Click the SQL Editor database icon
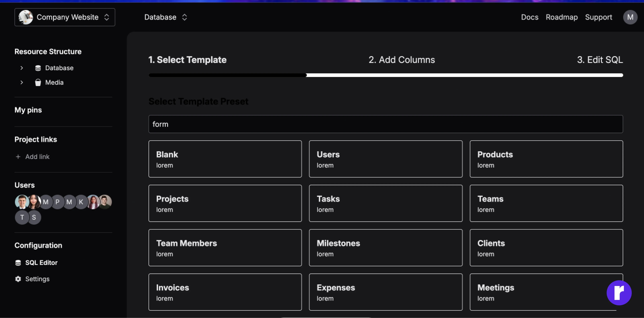 coord(18,263)
